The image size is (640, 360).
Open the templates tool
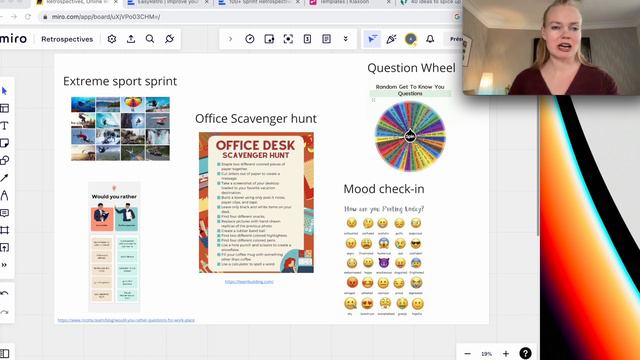(4, 108)
